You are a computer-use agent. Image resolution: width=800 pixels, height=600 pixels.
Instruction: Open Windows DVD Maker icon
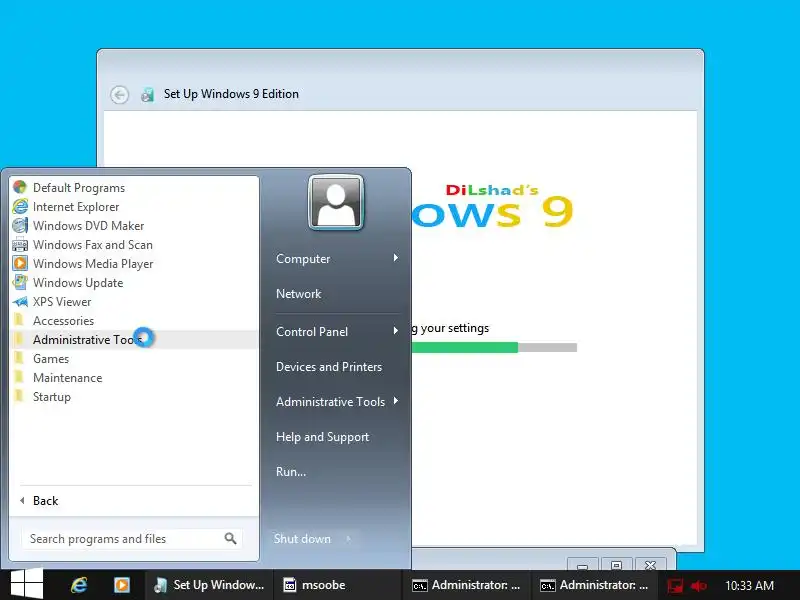pos(20,226)
